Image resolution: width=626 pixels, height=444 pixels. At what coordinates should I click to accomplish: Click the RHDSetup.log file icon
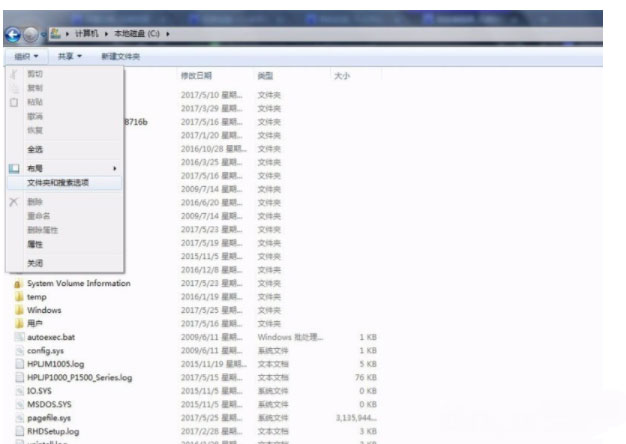20,431
